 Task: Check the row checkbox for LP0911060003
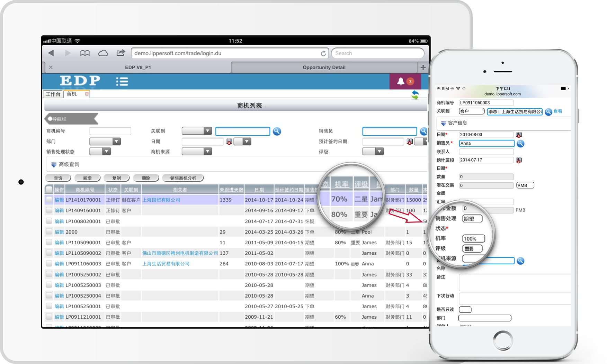point(49,264)
